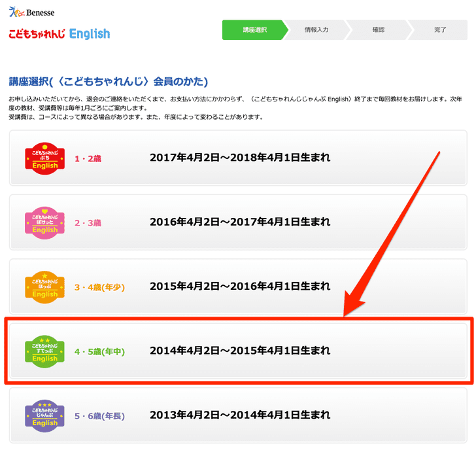Click the 2・3歳 age label
476x452 pixels.
tap(88, 223)
